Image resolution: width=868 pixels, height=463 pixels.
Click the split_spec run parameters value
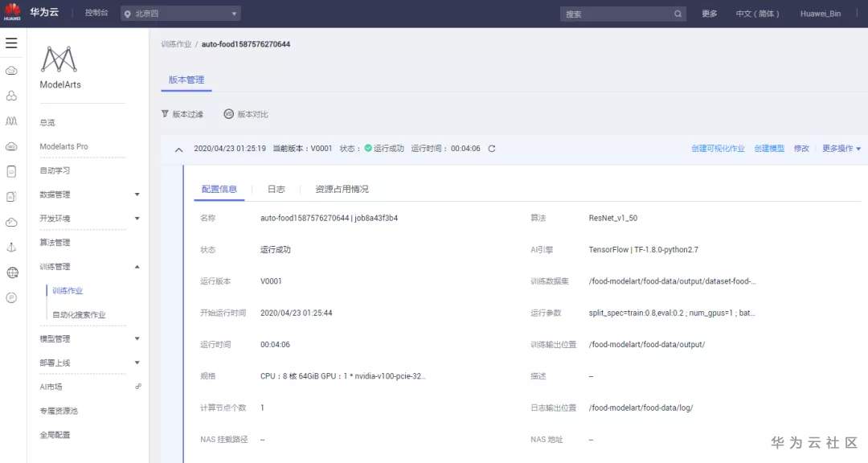click(x=671, y=313)
